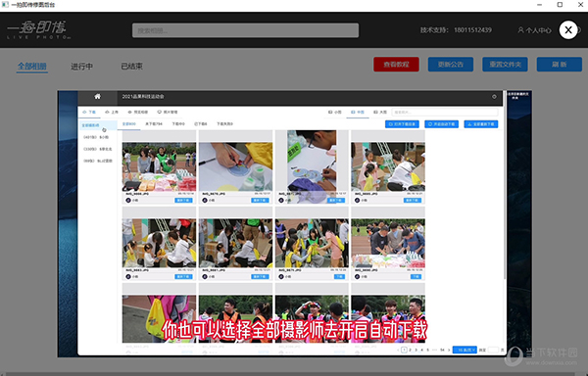Switch to large 大图 thumbnail view

380,112
